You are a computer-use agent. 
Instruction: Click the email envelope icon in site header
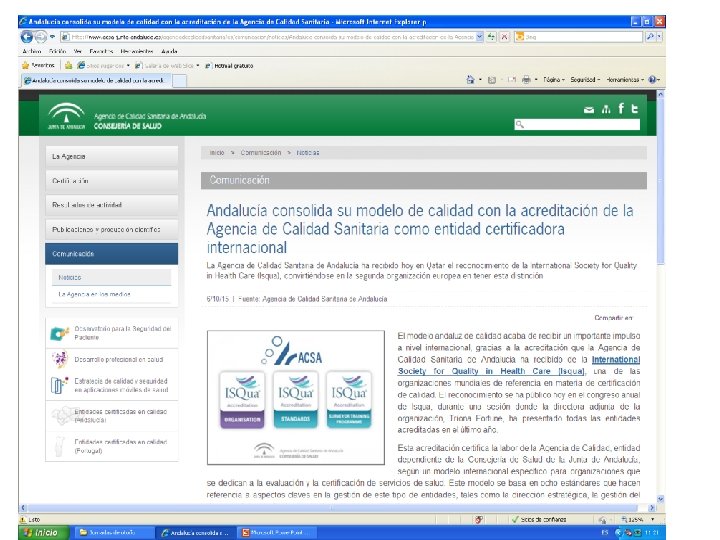pos(589,110)
